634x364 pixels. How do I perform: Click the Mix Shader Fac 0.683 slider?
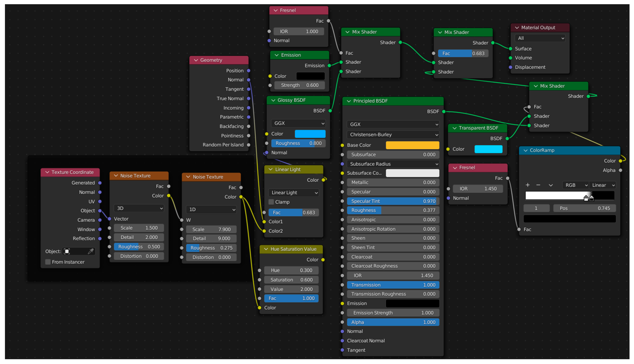463,54
